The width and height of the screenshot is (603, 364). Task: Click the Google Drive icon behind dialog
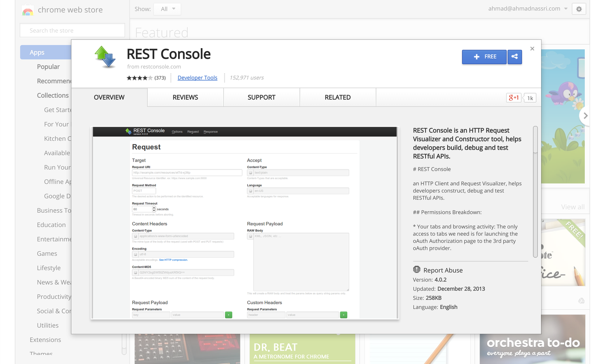pos(581,301)
